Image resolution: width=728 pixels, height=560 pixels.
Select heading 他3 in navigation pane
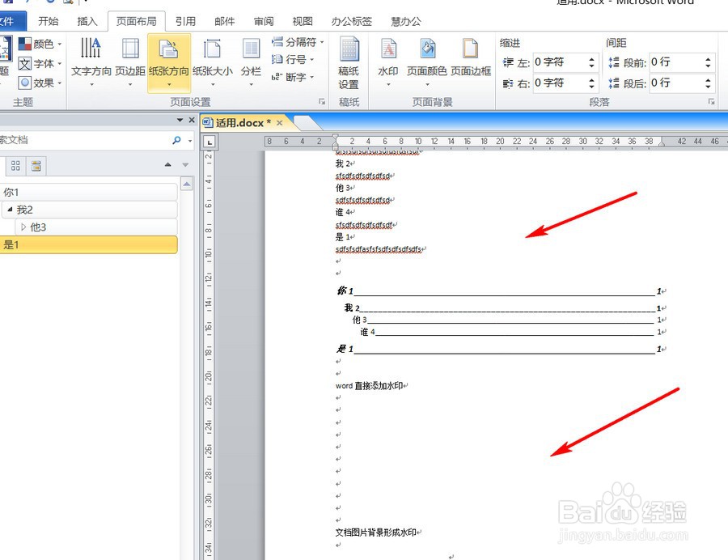(95, 227)
